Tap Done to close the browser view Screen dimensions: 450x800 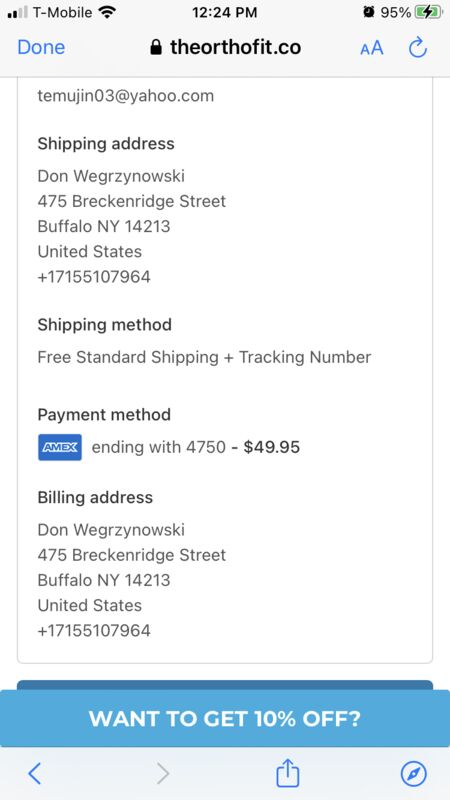click(41, 47)
